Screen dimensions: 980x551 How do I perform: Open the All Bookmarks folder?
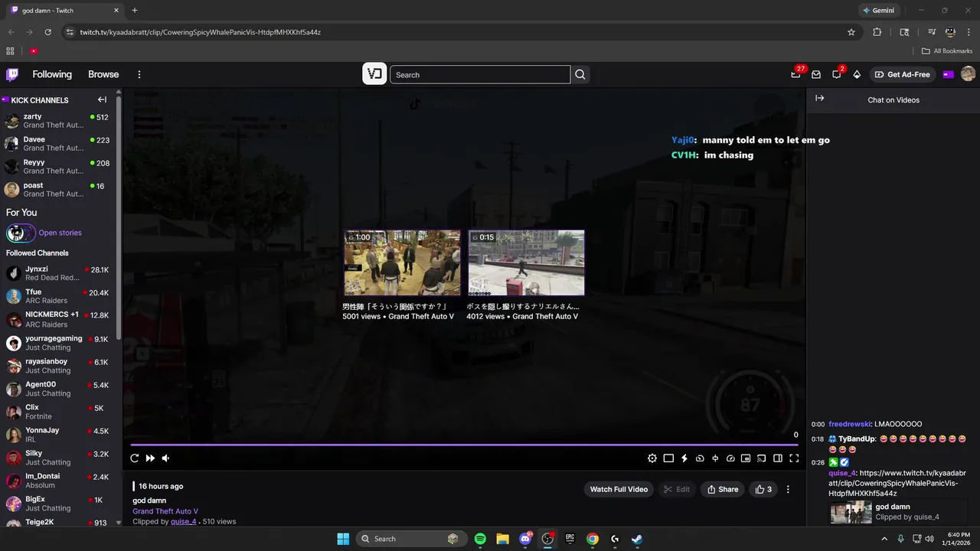[x=947, y=51]
